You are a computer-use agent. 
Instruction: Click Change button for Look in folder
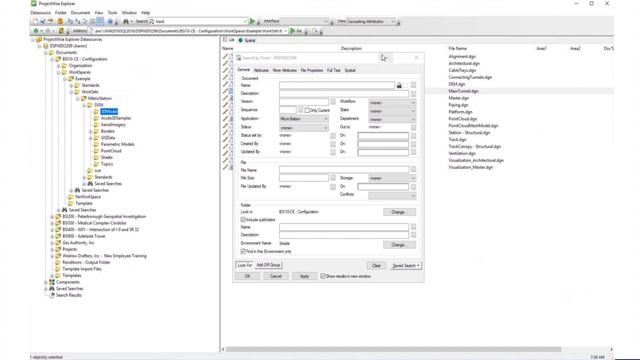pyautogui.click(x=399, y=212)
